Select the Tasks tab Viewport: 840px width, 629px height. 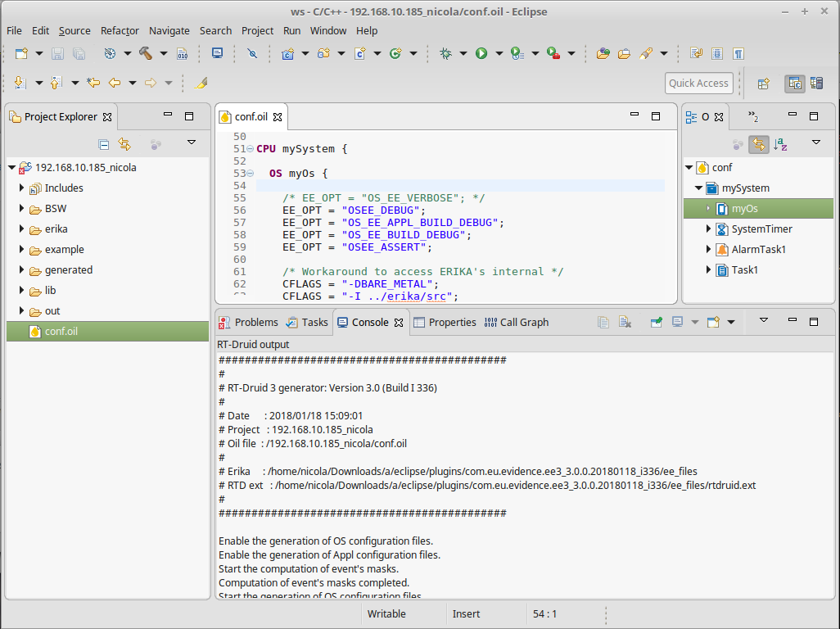(x=307, y=322)
